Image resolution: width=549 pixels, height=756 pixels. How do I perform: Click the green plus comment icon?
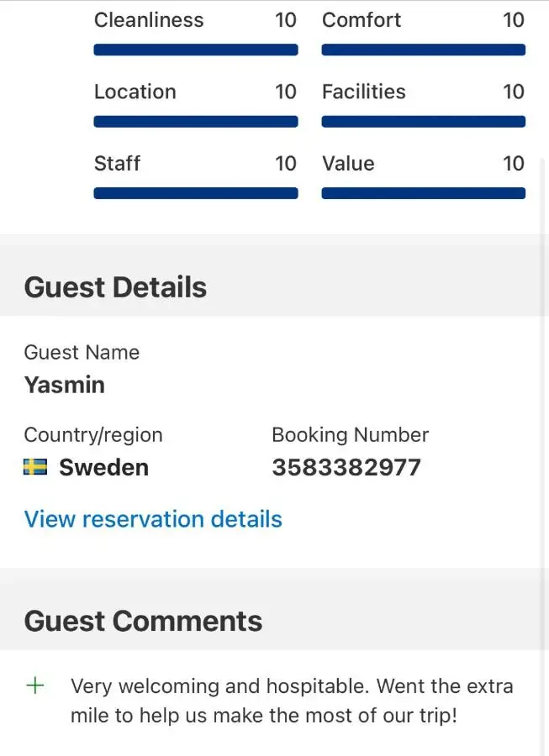35,685
